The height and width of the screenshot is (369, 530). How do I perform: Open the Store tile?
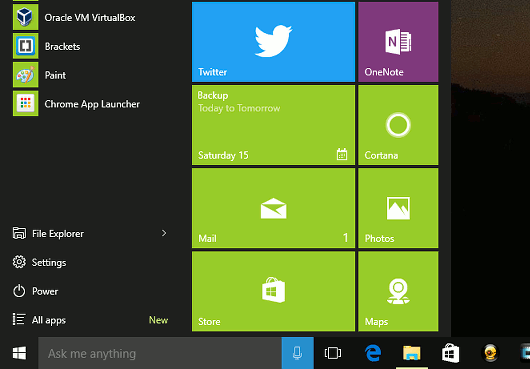coord(273,291)
